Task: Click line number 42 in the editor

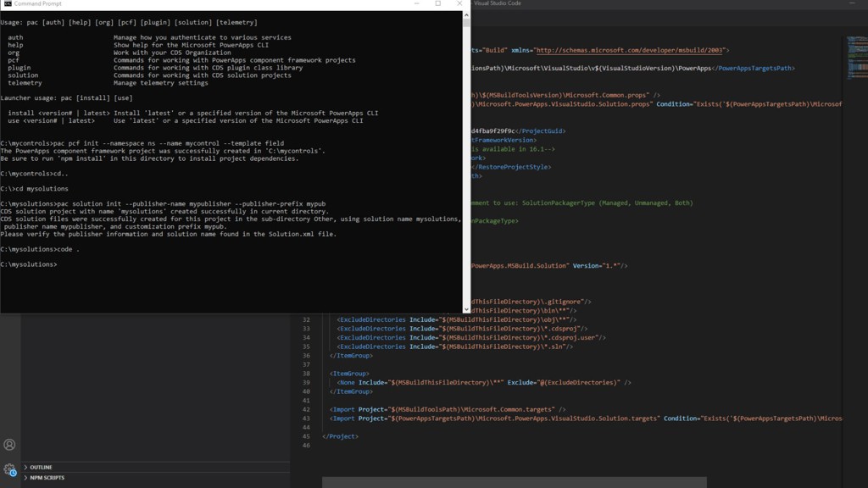Action: 306,409
